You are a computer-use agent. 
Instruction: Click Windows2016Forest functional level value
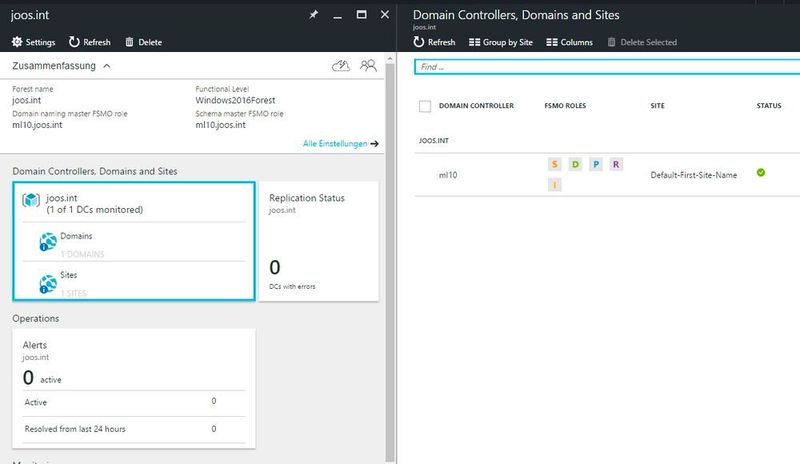235,100
